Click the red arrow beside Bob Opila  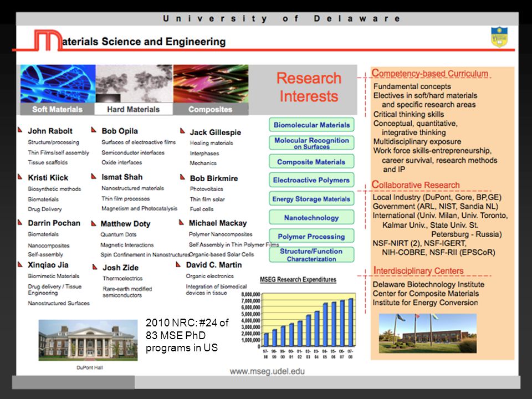94,130
